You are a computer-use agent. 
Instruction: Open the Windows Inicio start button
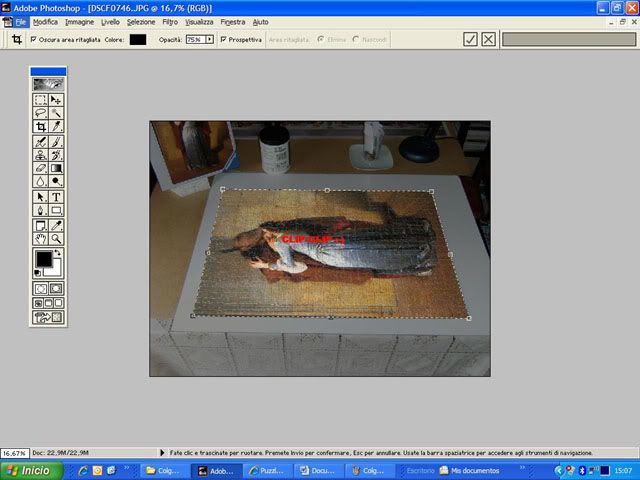(x=32, y=471)
